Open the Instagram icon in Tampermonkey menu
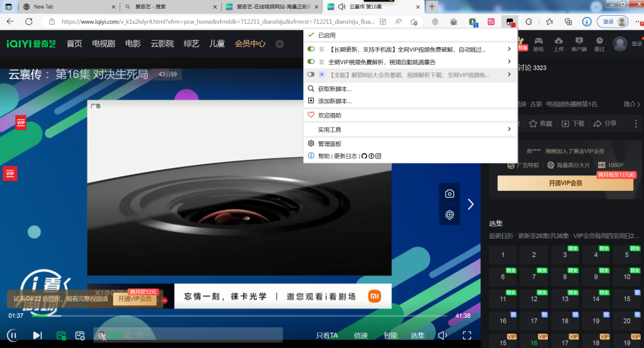 378,156
